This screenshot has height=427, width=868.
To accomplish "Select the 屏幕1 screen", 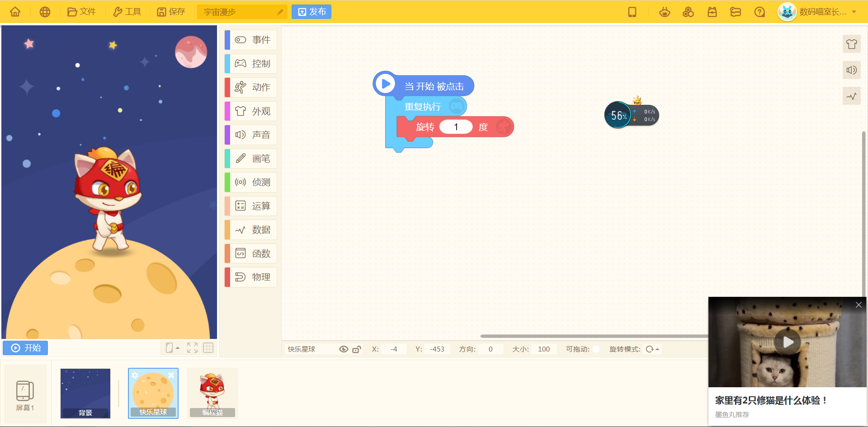I will coord(25,394).
